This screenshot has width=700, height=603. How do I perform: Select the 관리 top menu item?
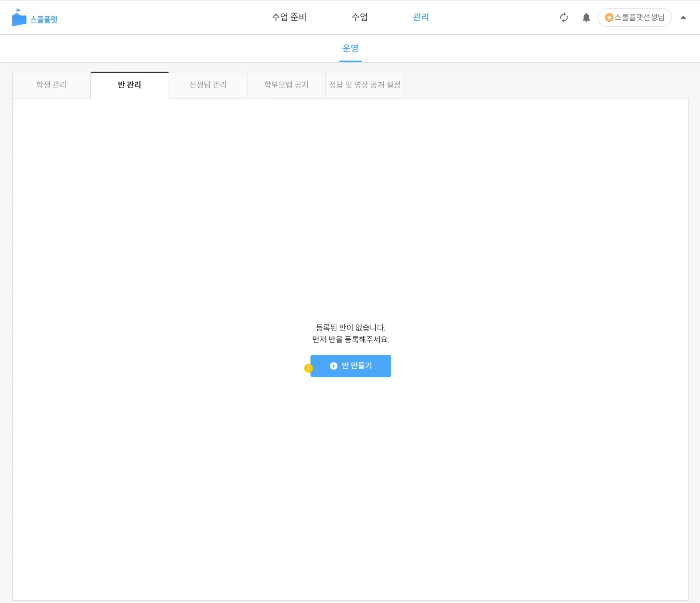point(421,17)
